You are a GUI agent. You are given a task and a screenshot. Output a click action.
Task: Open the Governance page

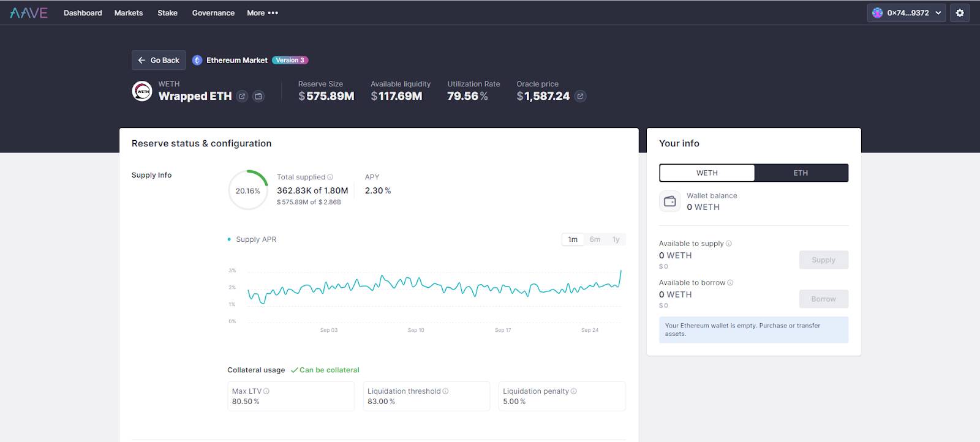click(213, 13)
